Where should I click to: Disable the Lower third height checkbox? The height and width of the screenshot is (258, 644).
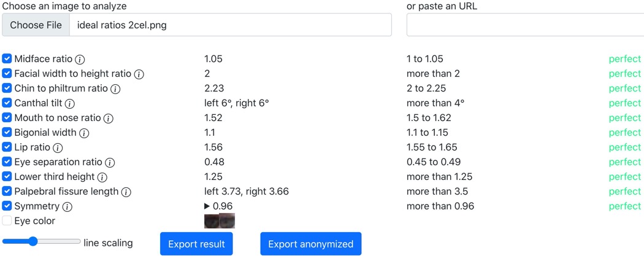pos(7,176)
